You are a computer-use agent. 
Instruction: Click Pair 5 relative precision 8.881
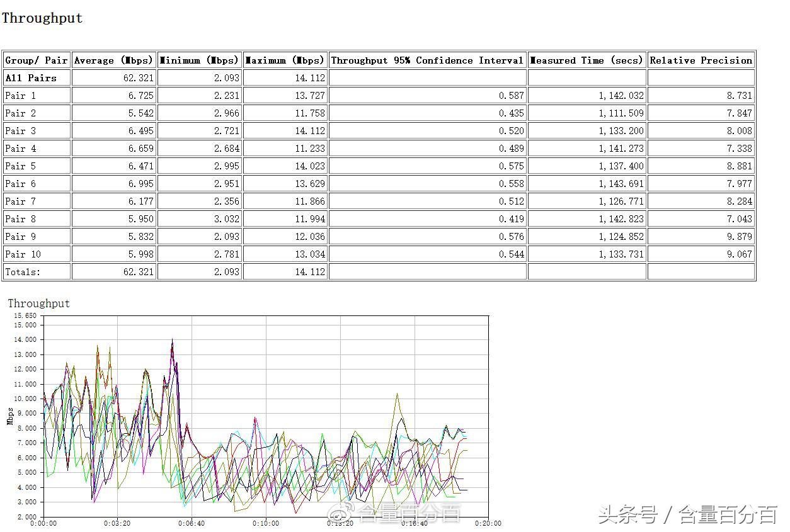tap(739, 166)
